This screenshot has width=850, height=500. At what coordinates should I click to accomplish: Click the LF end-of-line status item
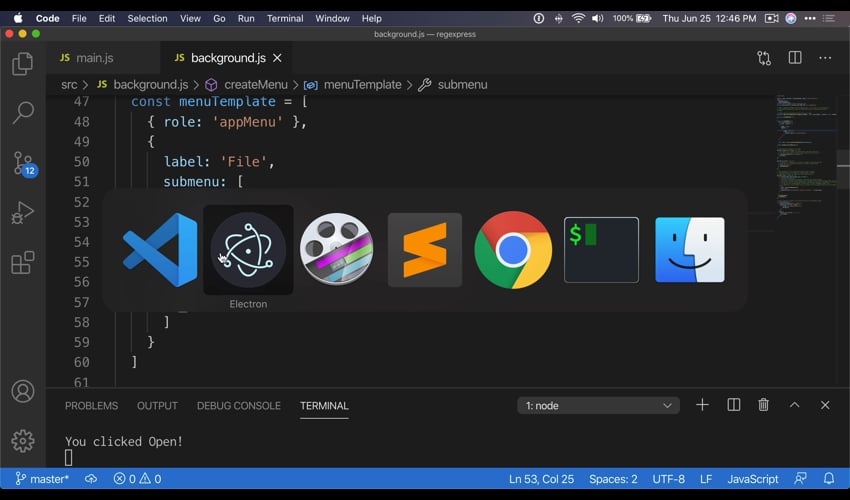[x=706, y=479]
